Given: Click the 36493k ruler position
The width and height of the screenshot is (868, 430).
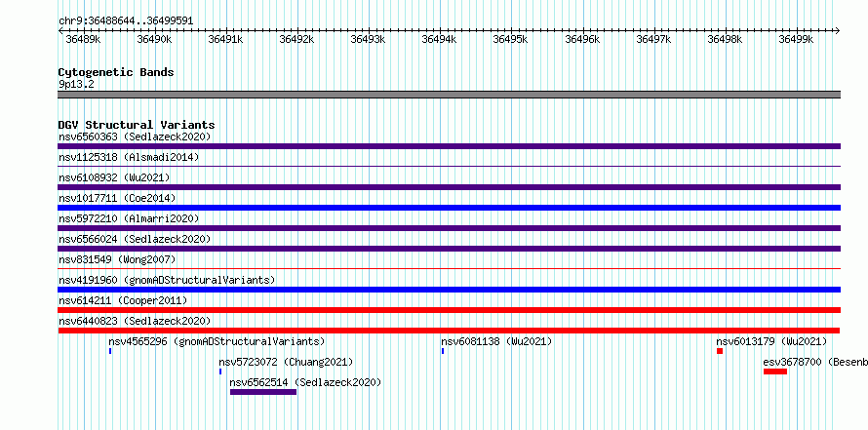Looking at the screenshot, I should click(369, 39).
